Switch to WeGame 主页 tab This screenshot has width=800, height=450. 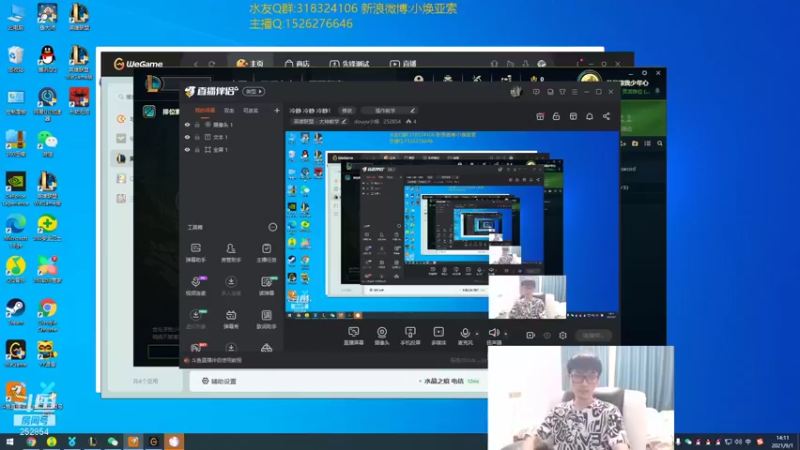250,63
